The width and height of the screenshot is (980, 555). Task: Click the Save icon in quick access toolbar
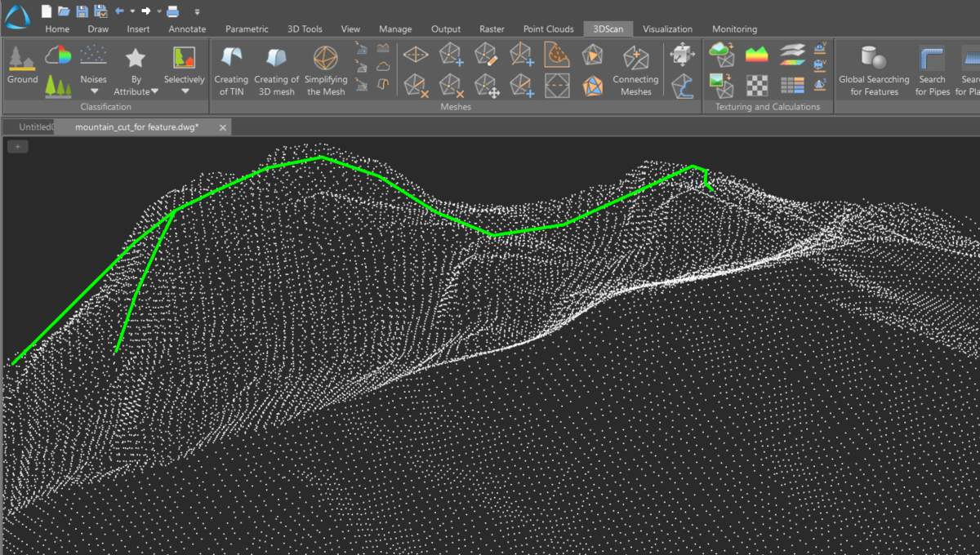tap(82, 11)
